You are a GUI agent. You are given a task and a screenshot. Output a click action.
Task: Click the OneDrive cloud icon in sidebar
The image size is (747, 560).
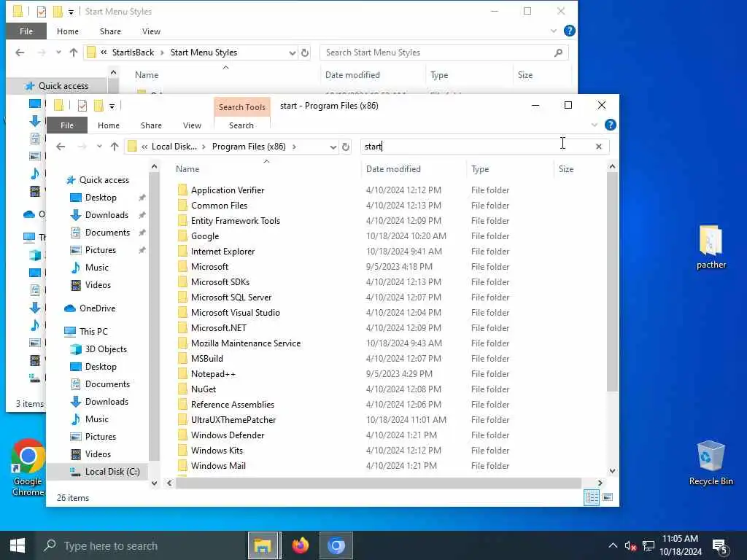click(70, 308)
